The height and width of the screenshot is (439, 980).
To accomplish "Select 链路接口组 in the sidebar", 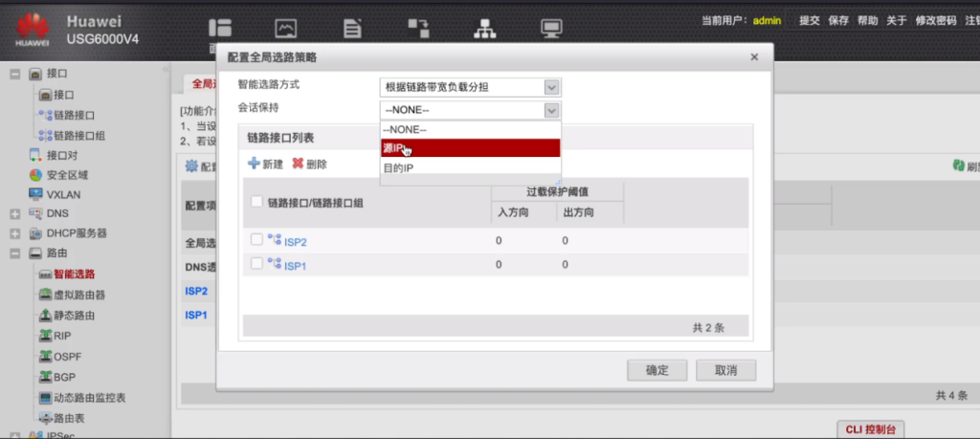I will 79,136.
